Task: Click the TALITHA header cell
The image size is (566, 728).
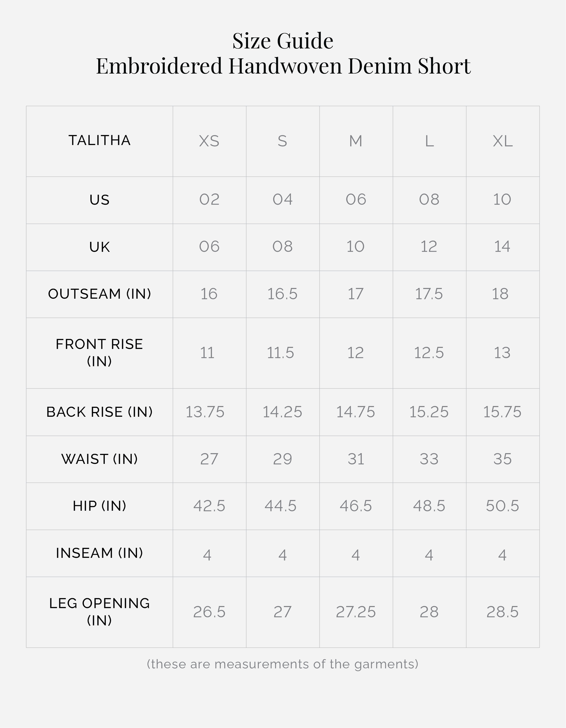Action: [x=99, y=140]
